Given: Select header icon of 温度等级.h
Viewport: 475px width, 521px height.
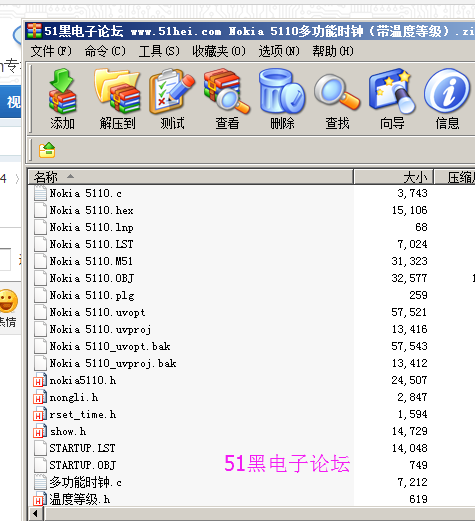Looking at the screenshot, I should [x=40, y=499].
